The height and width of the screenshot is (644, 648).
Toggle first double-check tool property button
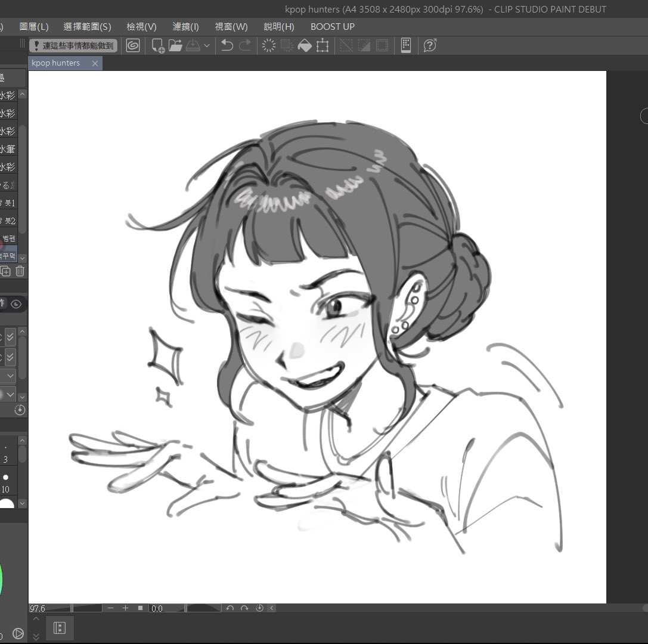[x=10, y=337]
